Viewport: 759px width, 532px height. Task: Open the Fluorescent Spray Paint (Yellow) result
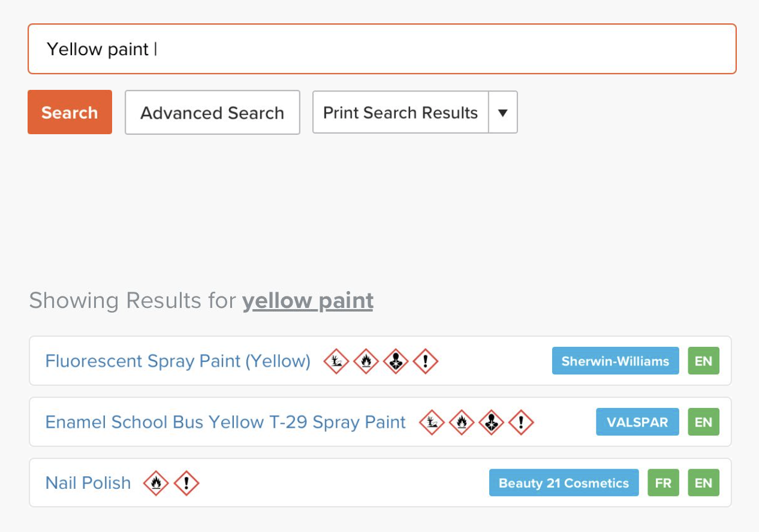(x=178, y=361)
